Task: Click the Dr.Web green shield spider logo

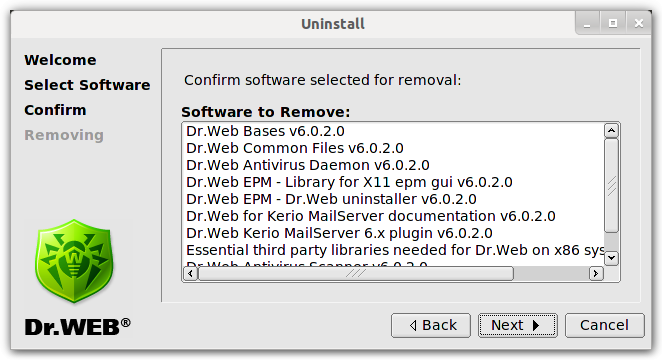Action: coord(74,261)
